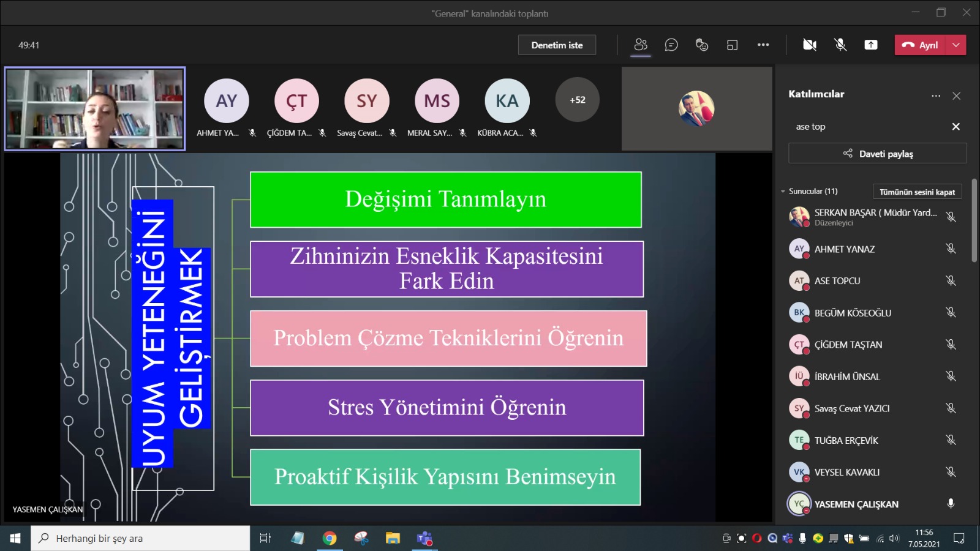Open File Explorer from the taskbar

coord(393,538)
